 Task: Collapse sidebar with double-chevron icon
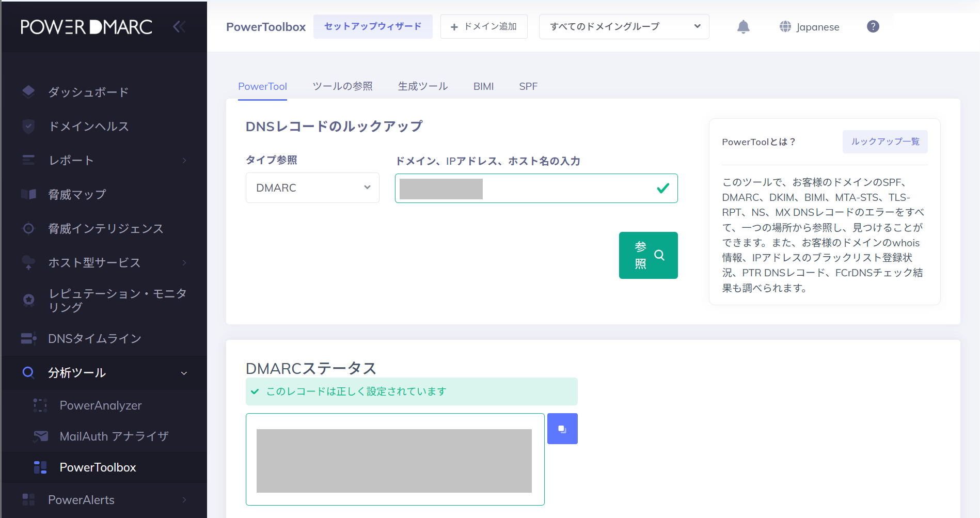pyautogui.click(x=179, y=26)
